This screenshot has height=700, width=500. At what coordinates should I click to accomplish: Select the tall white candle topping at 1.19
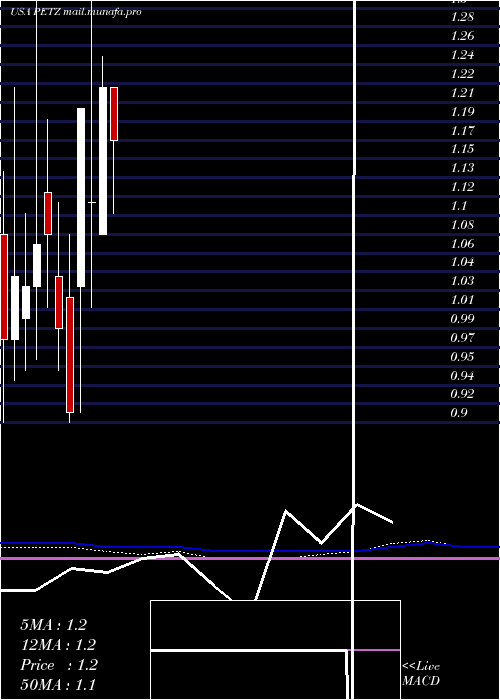click(81, 197)
